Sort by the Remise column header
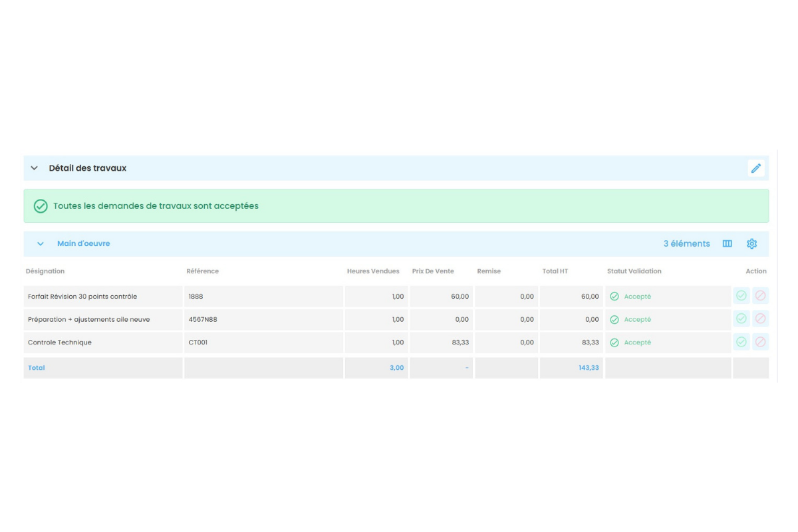798x532 pixels. 489,271
